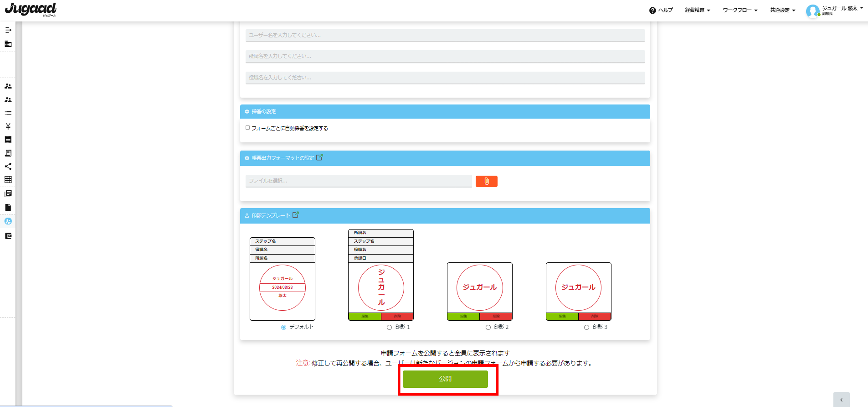Image resolution: width=868 pixels, height=407 pixels.
Task: Enable フォームごとに自動採番を設定する checkbox
Action: (248, 128)
